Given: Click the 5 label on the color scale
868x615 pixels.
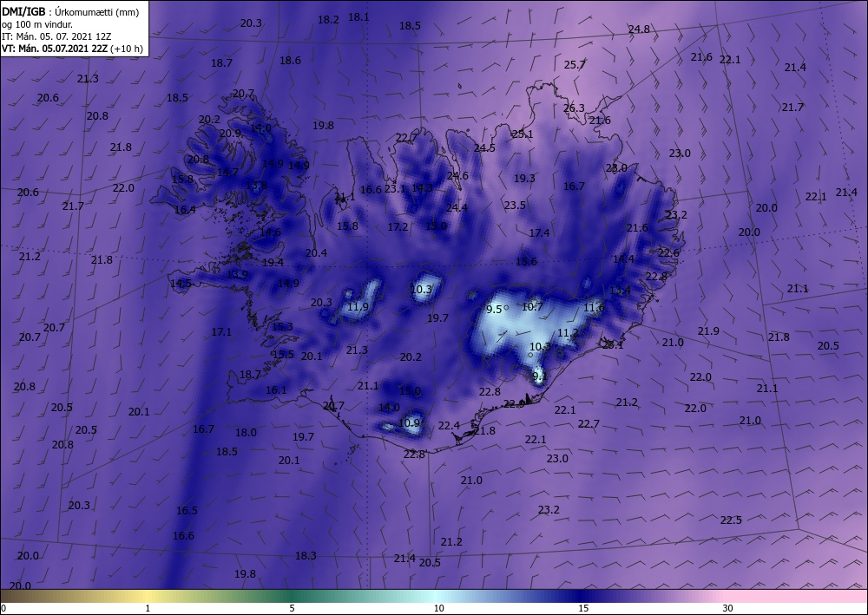Looking at the screenshot, I should (x=292, y=608).
